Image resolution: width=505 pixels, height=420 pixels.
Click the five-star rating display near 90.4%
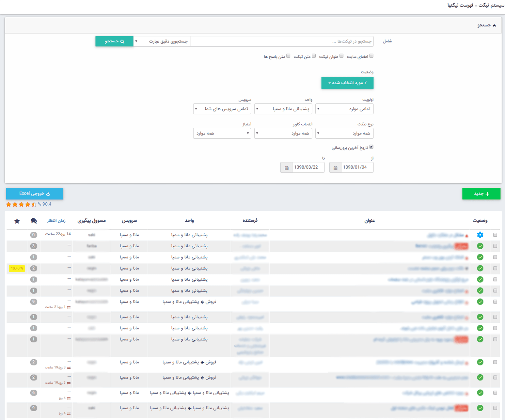point(21,205)
